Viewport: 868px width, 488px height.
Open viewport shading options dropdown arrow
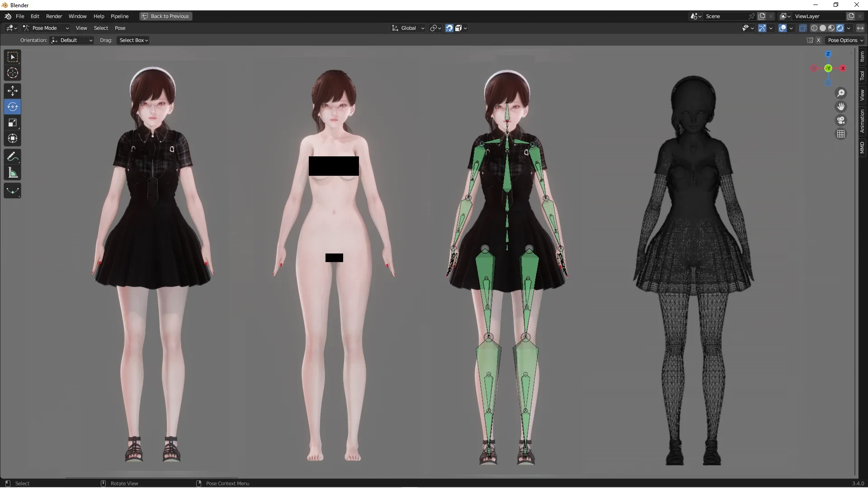coord(849,28)
